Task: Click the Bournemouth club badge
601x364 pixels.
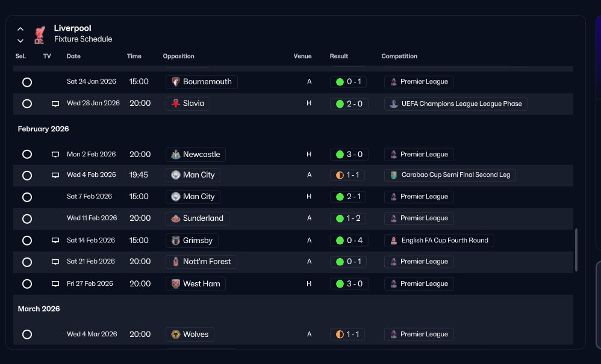Action: [x=176, y=82]
